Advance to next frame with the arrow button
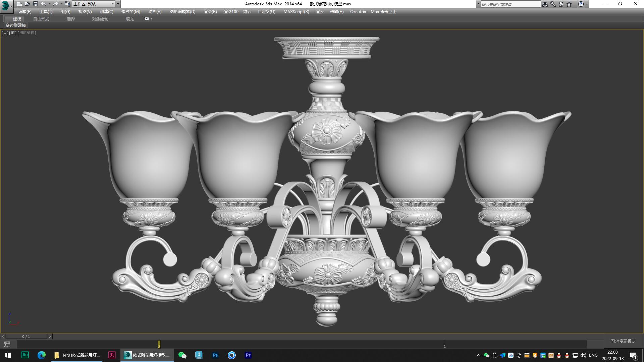The height and width of the screenshot is (362, 644). click(x=50, y=336)
